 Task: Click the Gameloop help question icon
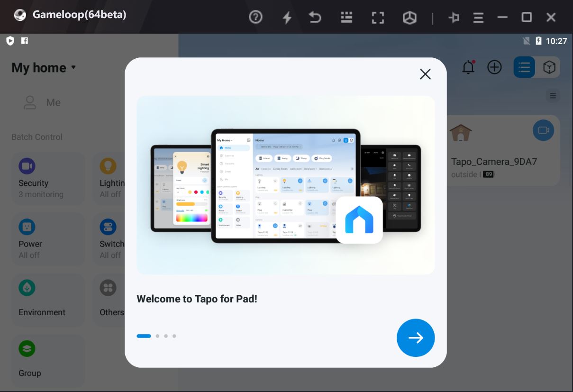tap(255, 18)
